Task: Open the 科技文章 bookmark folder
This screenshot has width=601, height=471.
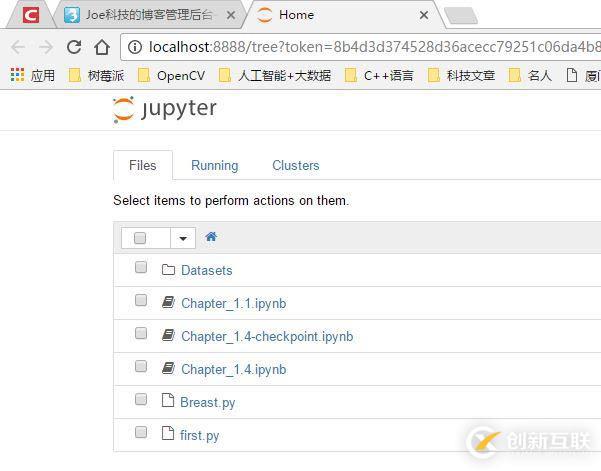Action: [x=461, y=75]
